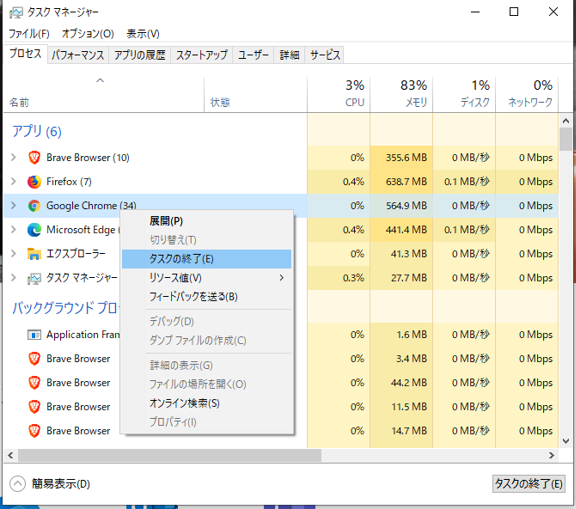Select the プロセス tab

click(x=25, y=54)
